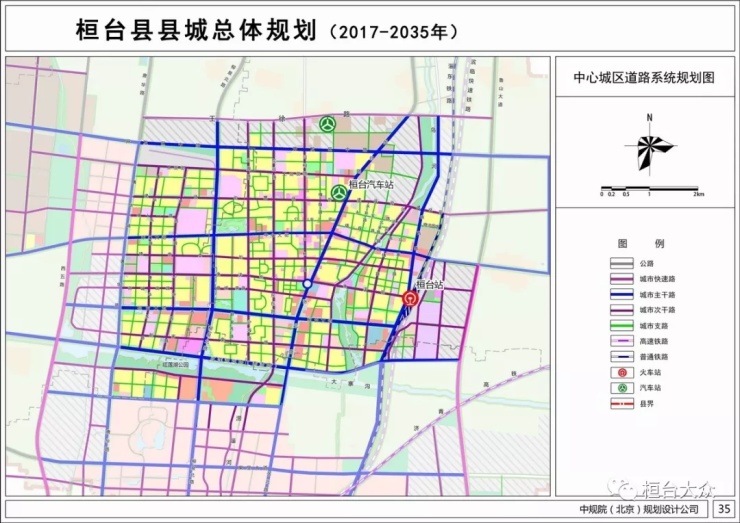Image resolution: width=740 pixels, height=523 pixels.
Task: Click the green 汽车站 symbol in the legend
Action: click(622, 388)
